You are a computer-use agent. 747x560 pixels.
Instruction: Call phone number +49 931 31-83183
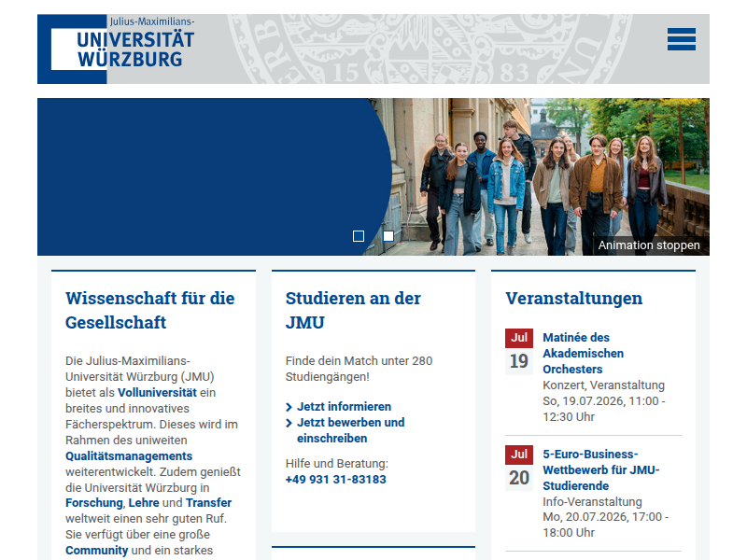pos(336,480)
